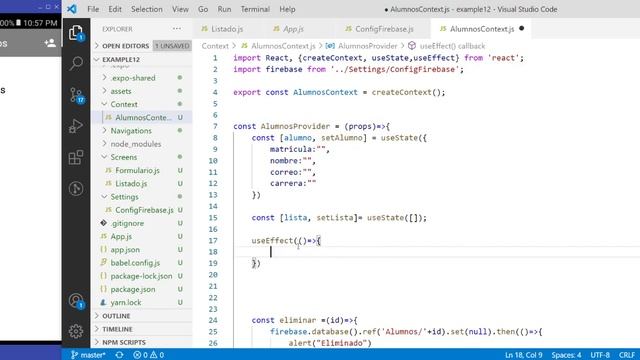Open Explorer more actions ellipsis

177,29
